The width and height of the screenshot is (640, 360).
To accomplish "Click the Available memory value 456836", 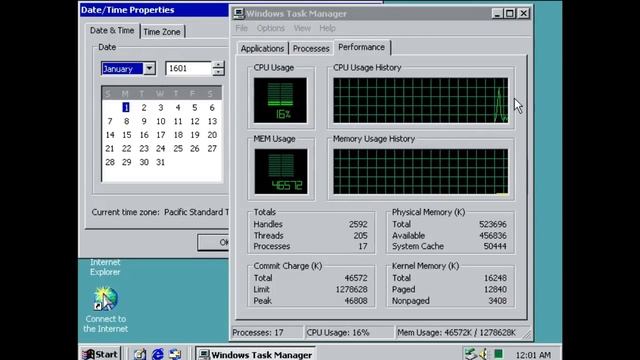I will (x=493, y=236).
